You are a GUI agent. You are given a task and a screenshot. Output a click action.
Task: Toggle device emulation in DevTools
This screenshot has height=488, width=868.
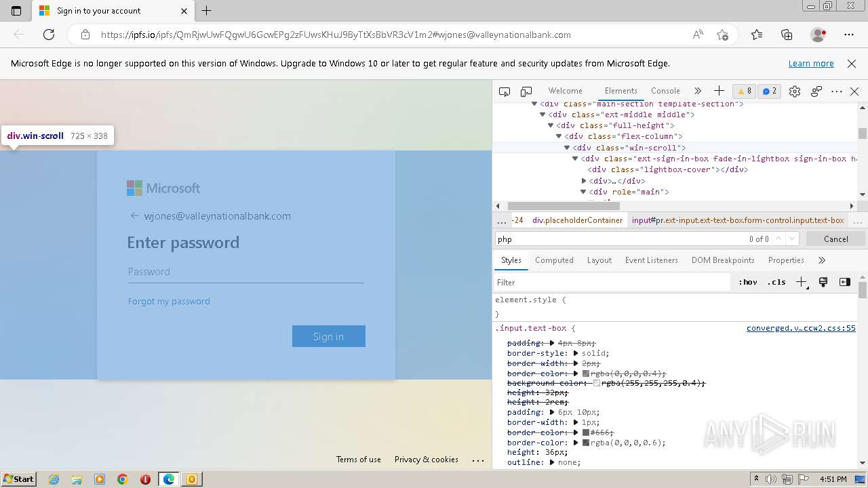point(526,91)
